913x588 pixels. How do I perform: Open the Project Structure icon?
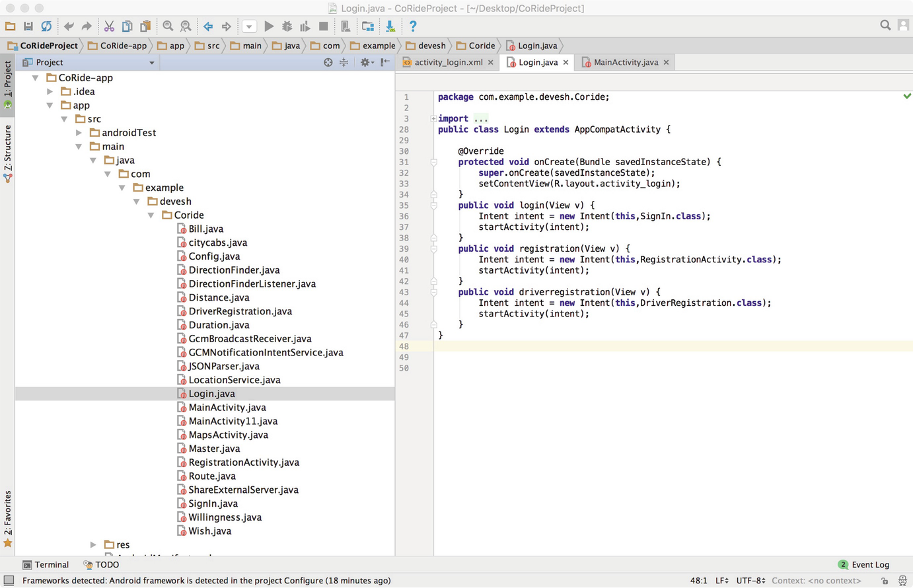point(368,26)
